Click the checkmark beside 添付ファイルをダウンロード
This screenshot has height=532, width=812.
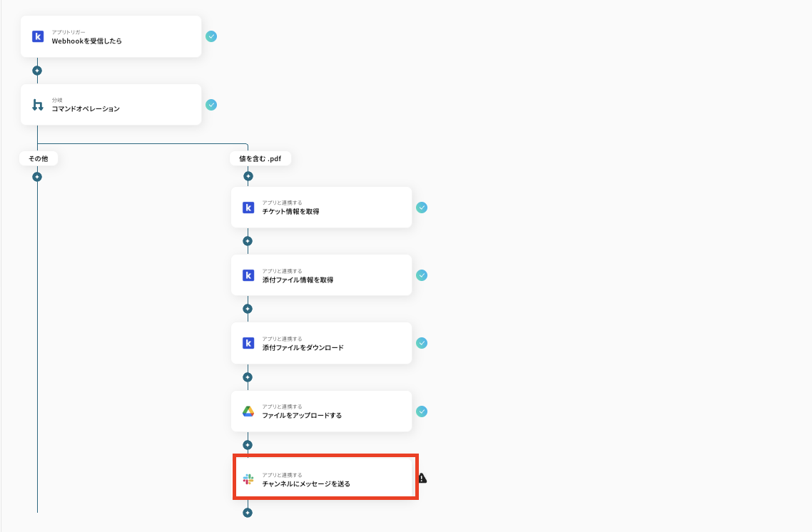coord(422,343)
